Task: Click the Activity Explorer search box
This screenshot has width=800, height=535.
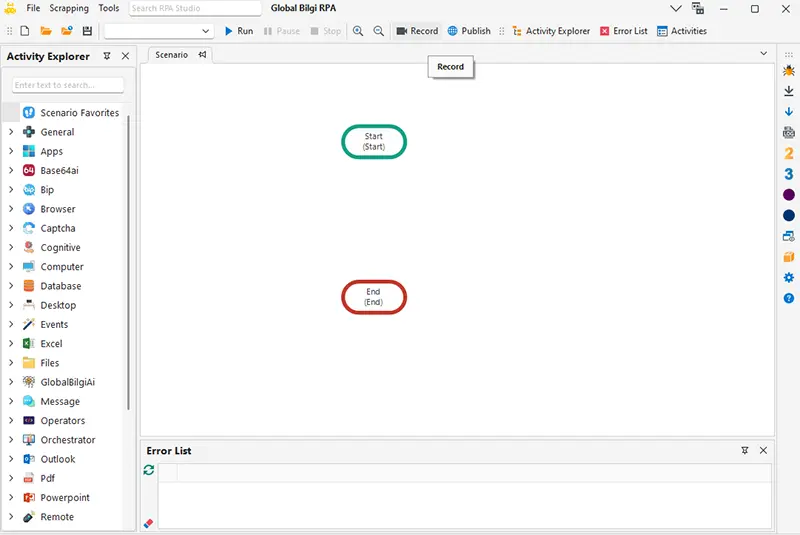Action: click(68, 85)
